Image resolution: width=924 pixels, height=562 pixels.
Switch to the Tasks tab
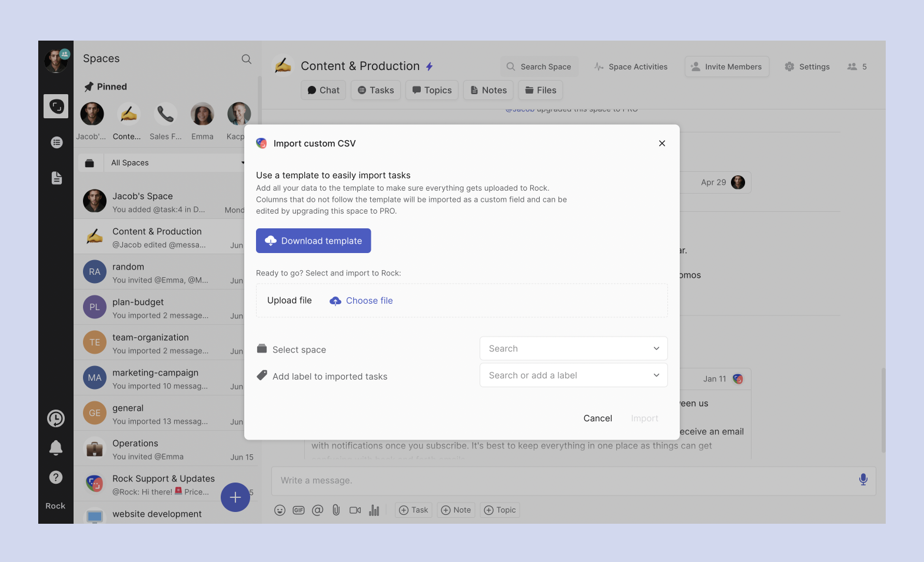376,90
